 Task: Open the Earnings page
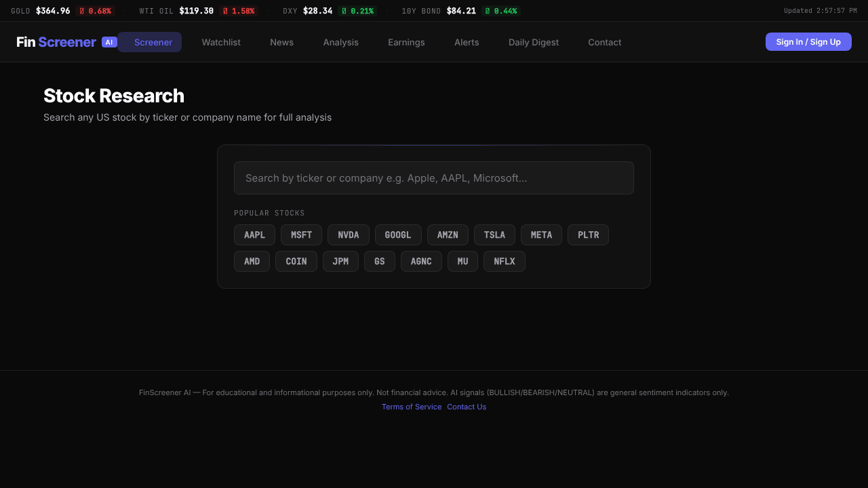tap(406, 42)
